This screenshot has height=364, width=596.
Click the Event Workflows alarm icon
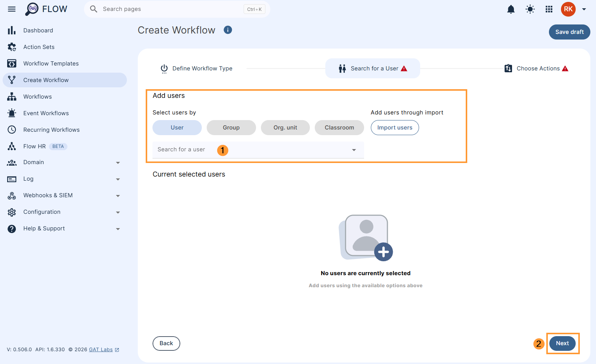coord(12,113)
